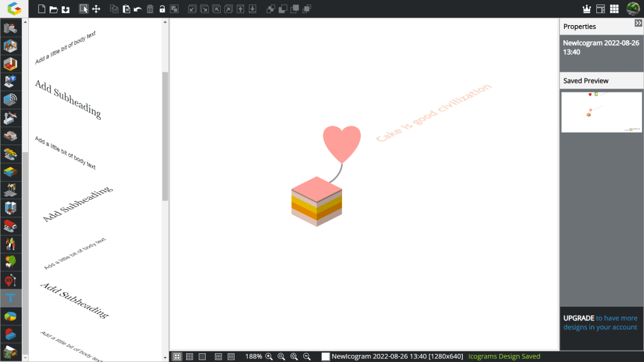The width and height of the screenshot is (644, 362).
Task: Toggle the selection pointer tool
Action: 84,9
